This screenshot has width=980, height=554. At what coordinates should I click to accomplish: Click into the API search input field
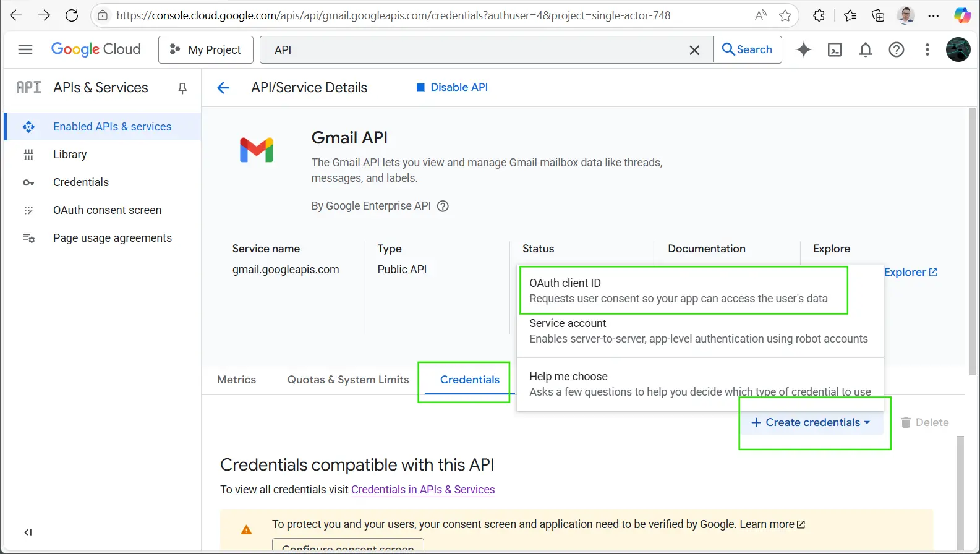476,50
